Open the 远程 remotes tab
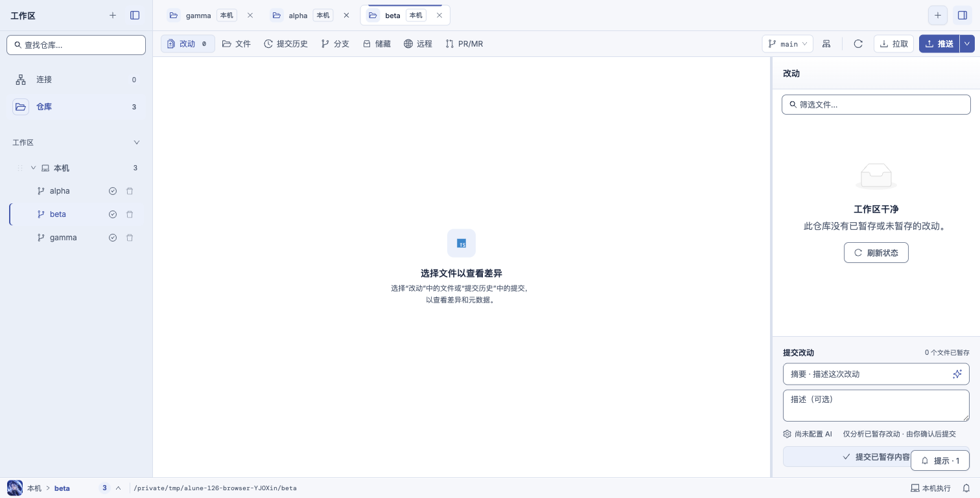This screenshot has width=980, height=498. pyautogui.click(x=418, y=44)
